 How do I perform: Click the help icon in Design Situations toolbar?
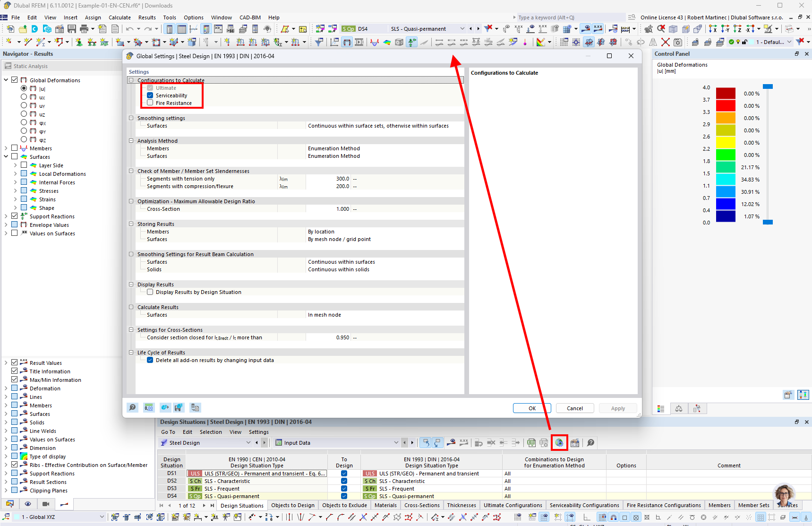pyautogui.click(x=590, y=443)
